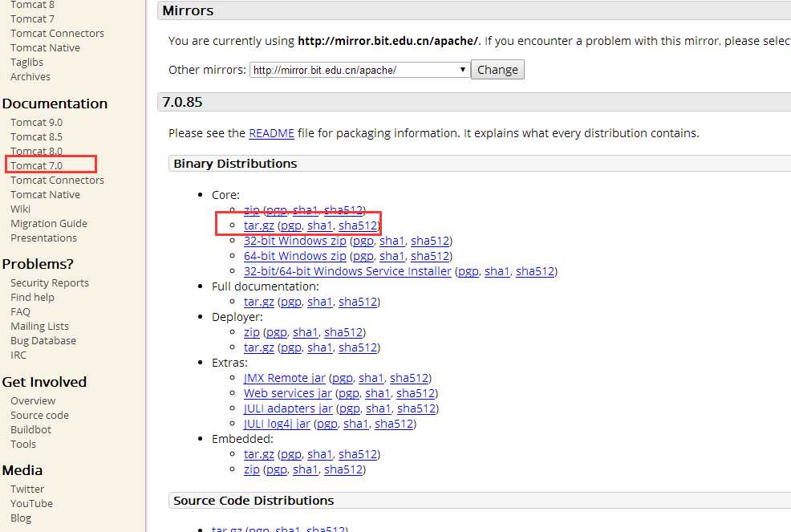This screenshot has width=791, height=532.
Task: Open the Bug Database link
Action: coord(43,341)
